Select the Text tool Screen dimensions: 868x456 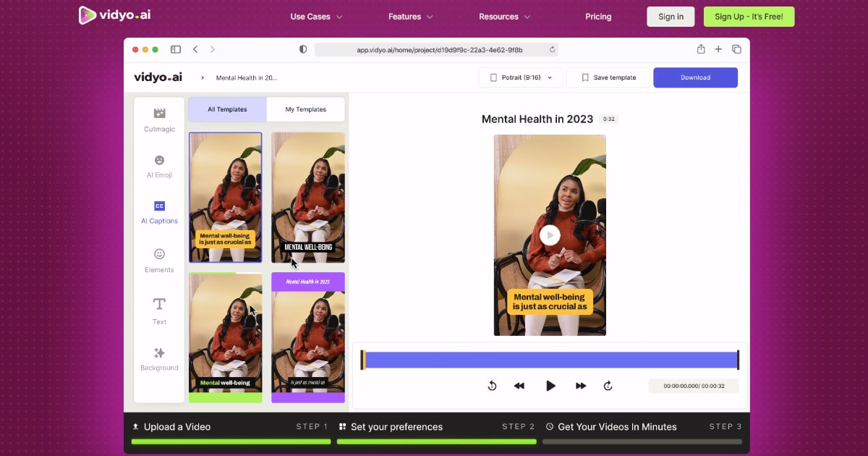(159, 311)
